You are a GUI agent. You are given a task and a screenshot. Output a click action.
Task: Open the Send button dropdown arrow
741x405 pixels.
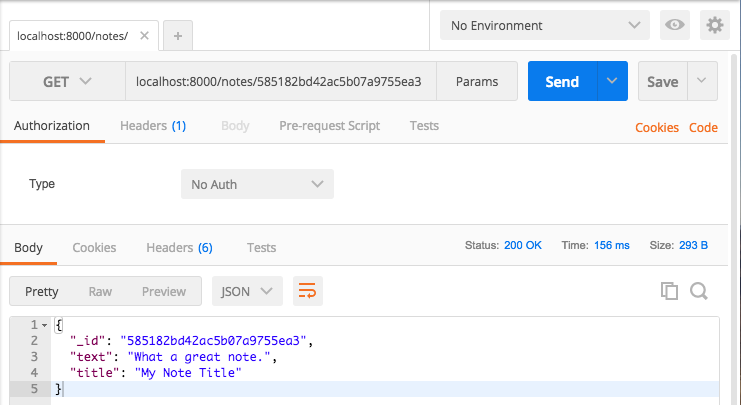[612, 82]
